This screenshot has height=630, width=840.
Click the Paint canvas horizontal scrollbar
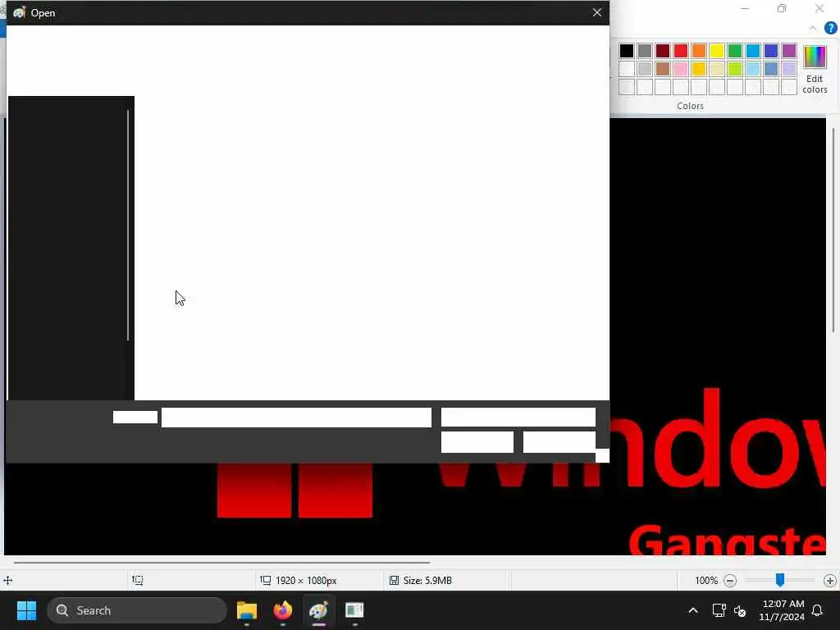click(221, 563)
